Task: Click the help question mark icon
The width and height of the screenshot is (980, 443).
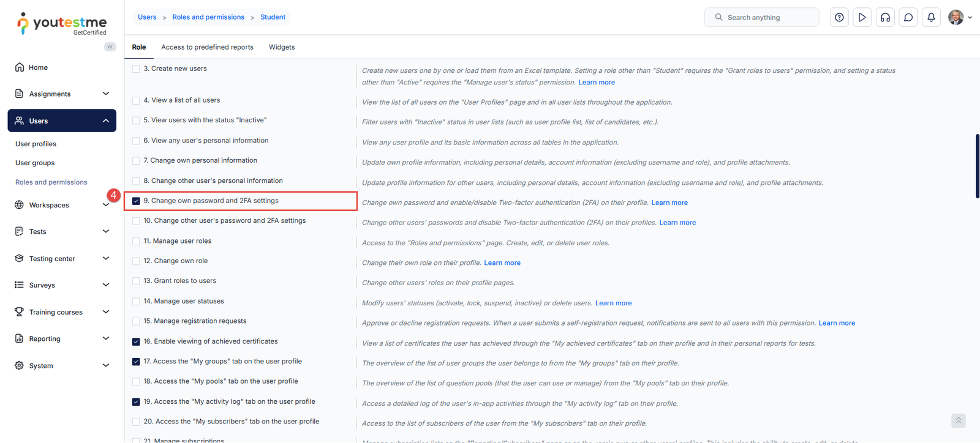Action: [839, 17]
